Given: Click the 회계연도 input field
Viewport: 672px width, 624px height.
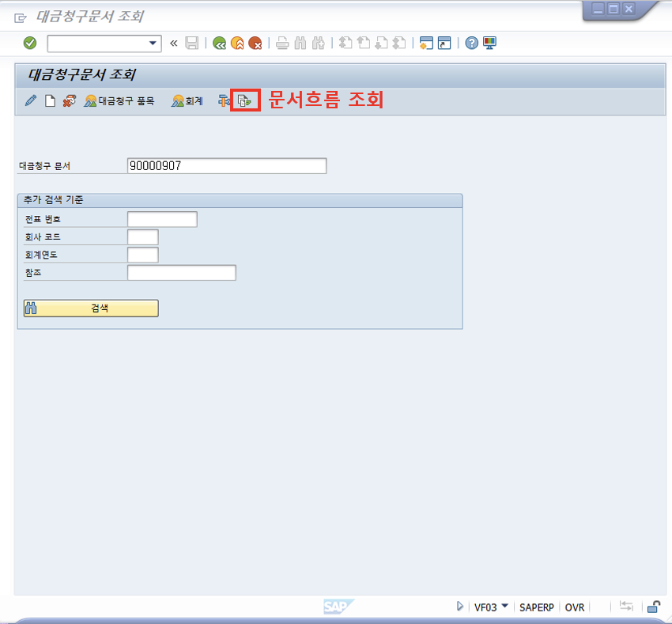Looking at the screenshot, I should (143, 255).
